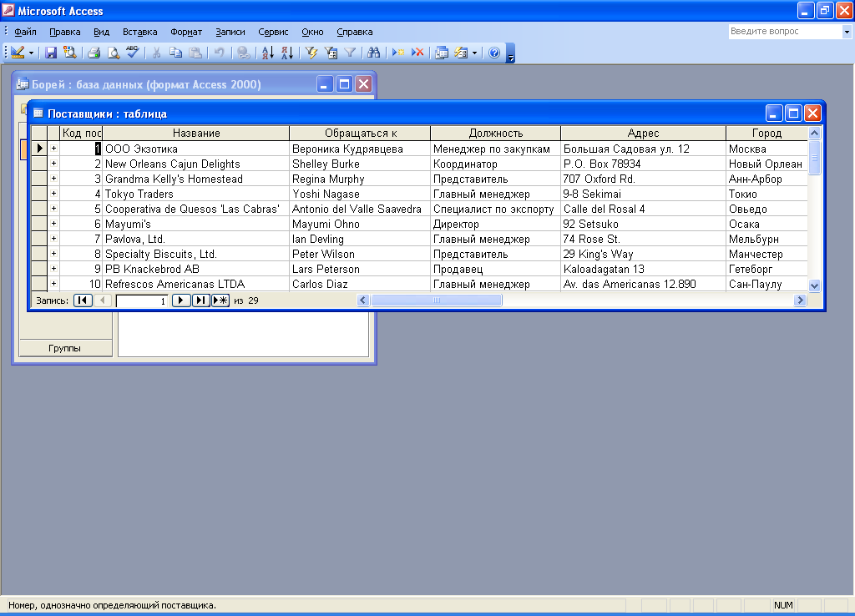Run the ABC spelling check
The image size is (855, 616).
(x=133, y=53)
